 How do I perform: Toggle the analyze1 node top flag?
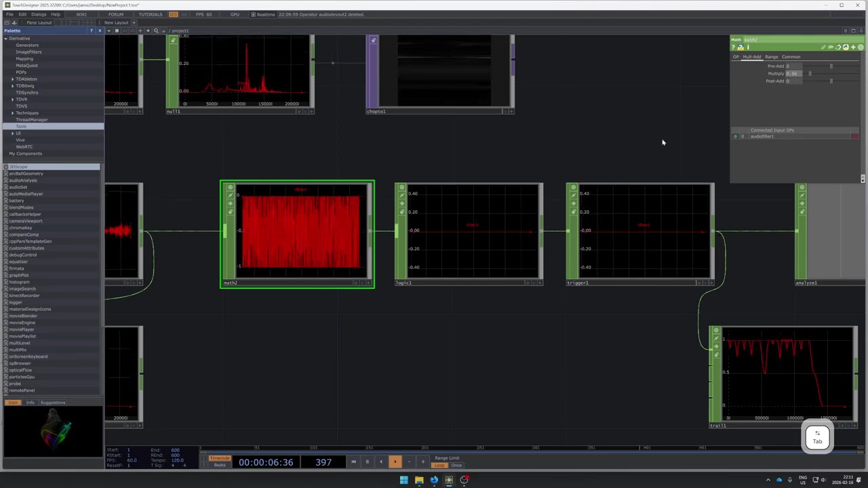point(802,188)
